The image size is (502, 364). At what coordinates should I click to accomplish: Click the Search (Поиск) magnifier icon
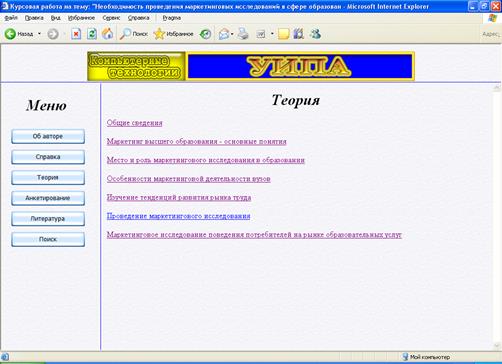(x=125, y=34)
